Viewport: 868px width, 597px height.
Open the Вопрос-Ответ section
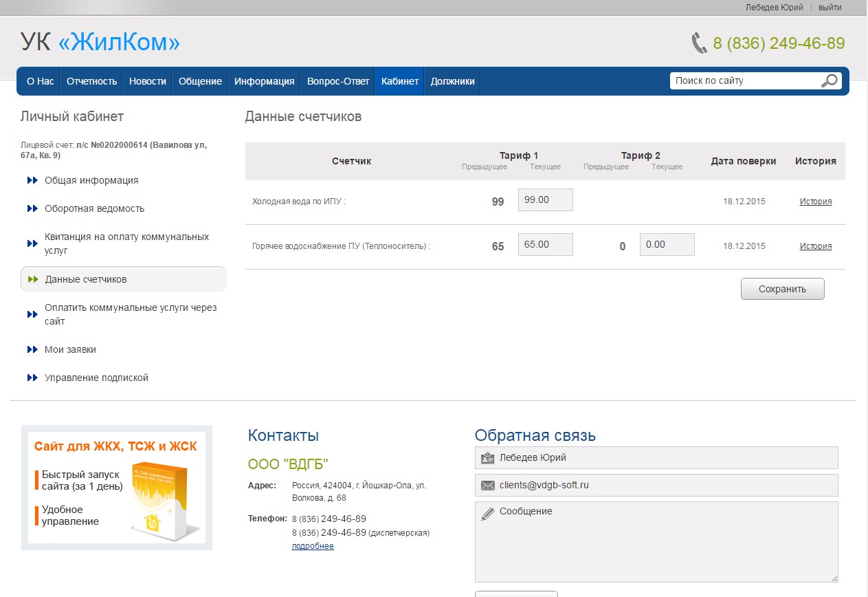tap(338, 81)
